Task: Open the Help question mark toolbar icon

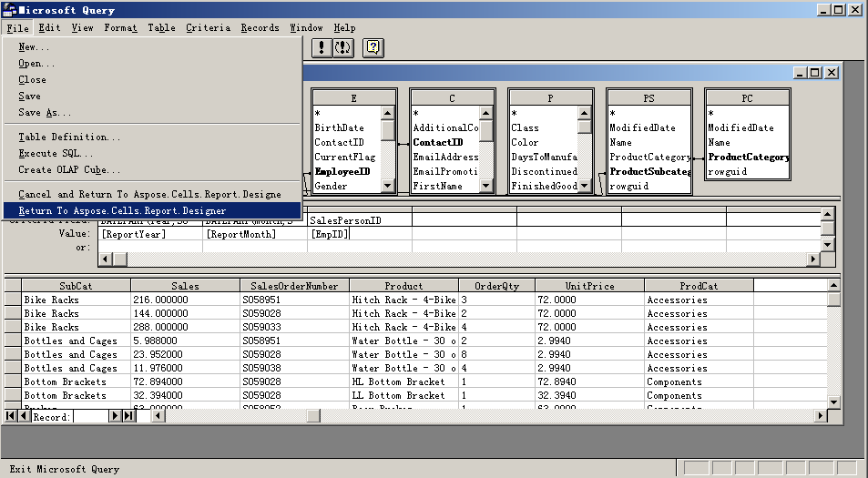Action: coord(373,47)
